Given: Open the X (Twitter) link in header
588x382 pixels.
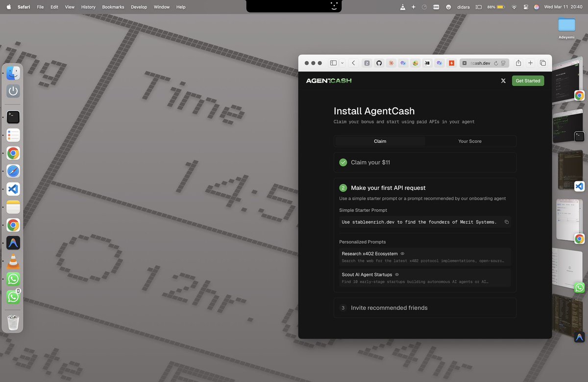Looking at the screenshot, I should (x=503, y=81).
